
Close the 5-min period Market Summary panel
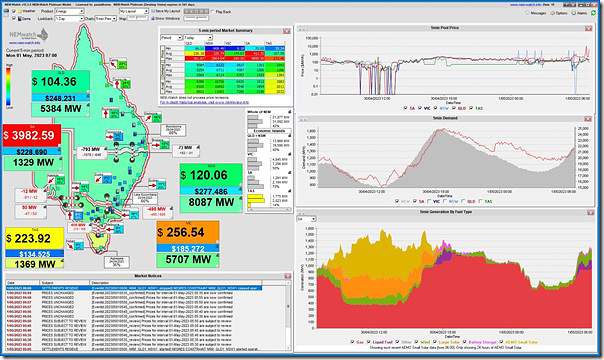pos(287,31)
